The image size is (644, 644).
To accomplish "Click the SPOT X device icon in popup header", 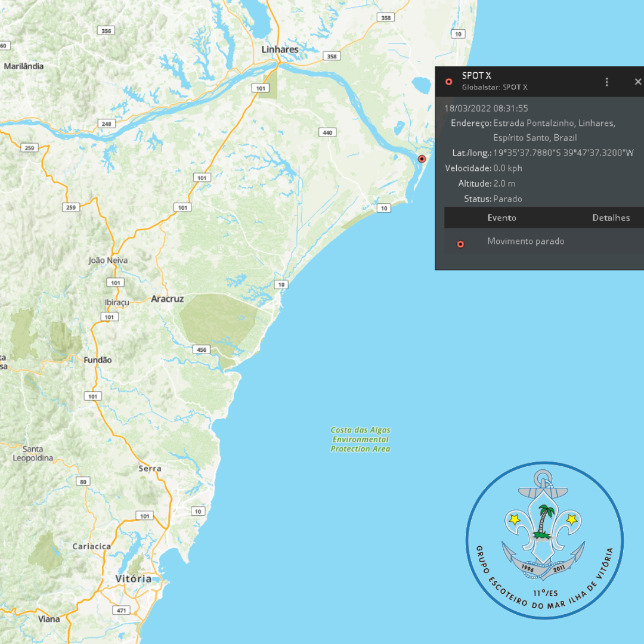I will tap(449, 82).
